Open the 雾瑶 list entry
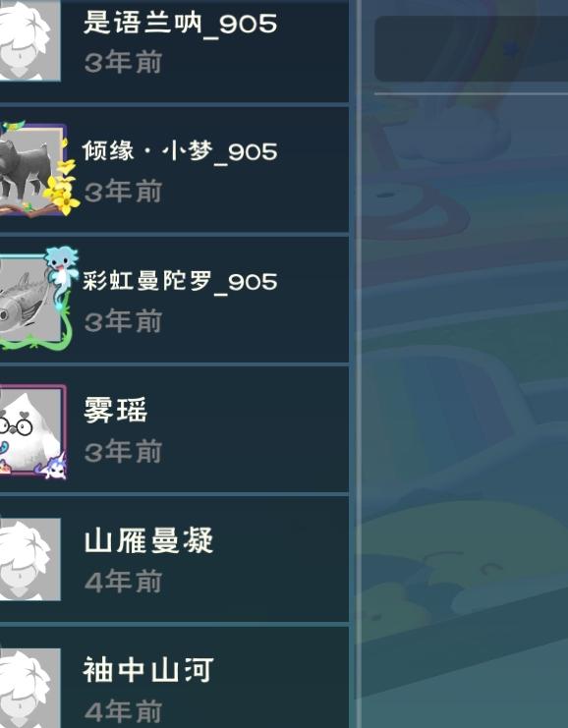This screenshot has width=568, height=728. (174, 429)
